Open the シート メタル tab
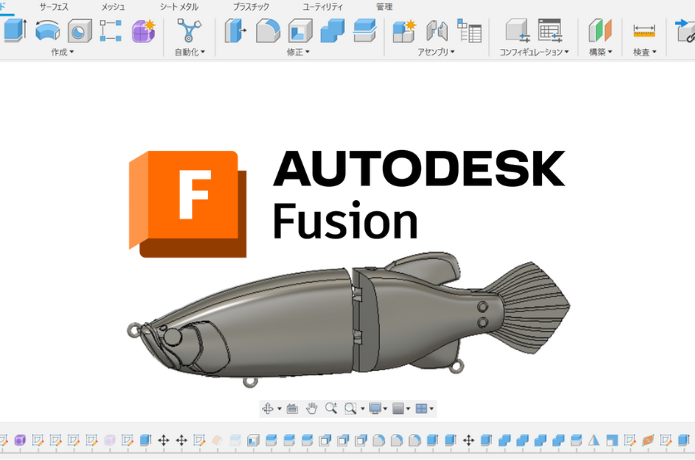The width and height of the screenshot is (695, 460). click(x=179, y=7)
